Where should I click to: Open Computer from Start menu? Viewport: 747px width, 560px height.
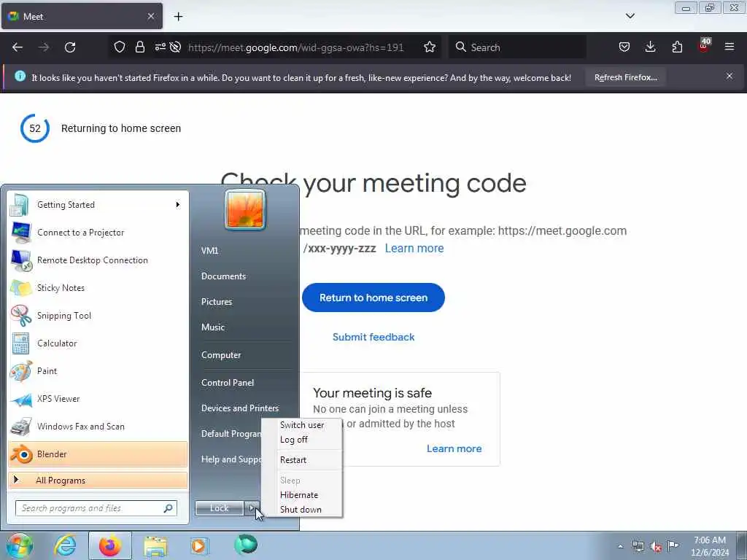(221, 355)
